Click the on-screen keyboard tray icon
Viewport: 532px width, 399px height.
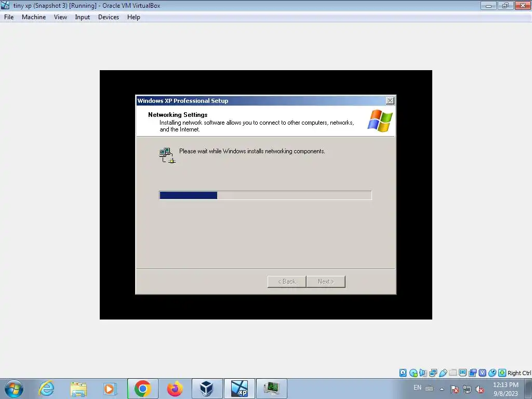point(429,389)
